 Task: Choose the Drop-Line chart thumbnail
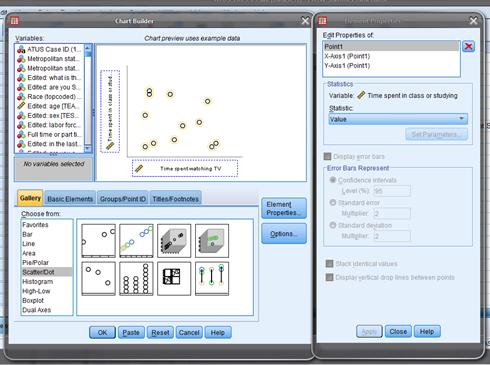(212, 279)
